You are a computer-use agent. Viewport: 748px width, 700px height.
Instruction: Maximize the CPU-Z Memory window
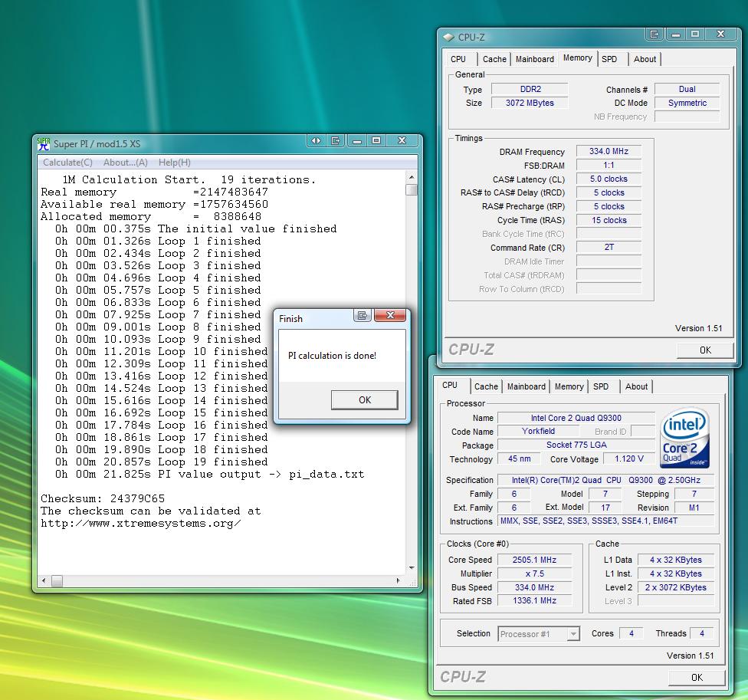695,35
